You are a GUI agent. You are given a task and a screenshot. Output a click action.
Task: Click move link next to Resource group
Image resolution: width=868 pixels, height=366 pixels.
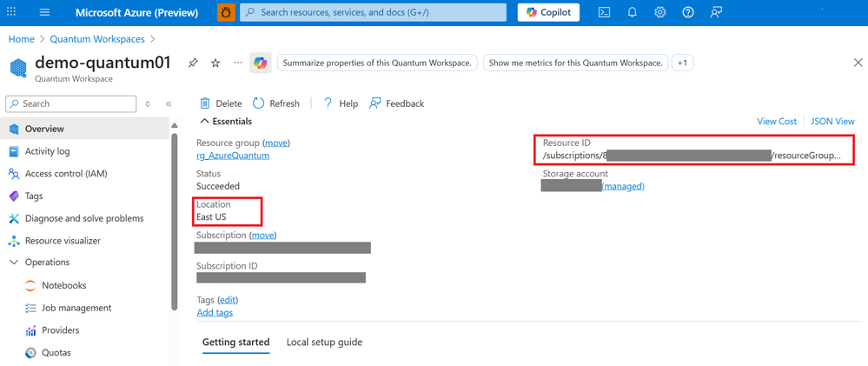276,143
